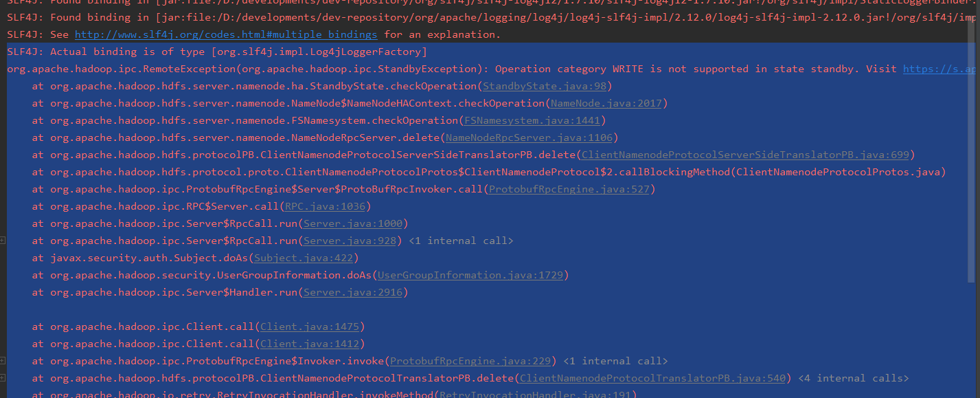Open Client.java:1475 source link
The width and height of the screenshot is (980, 398).
(x=310, y=327)
